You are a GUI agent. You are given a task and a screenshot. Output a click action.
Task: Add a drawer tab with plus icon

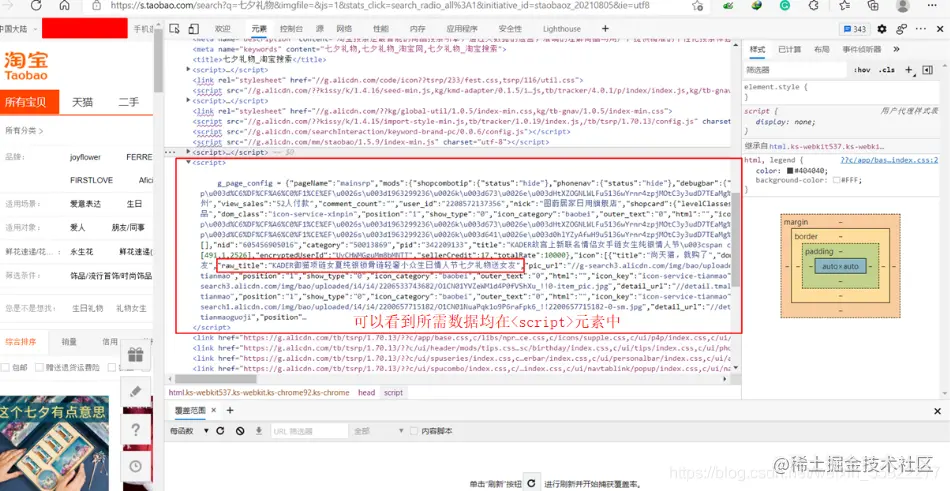pyautogui.click(x=230, y=410)
